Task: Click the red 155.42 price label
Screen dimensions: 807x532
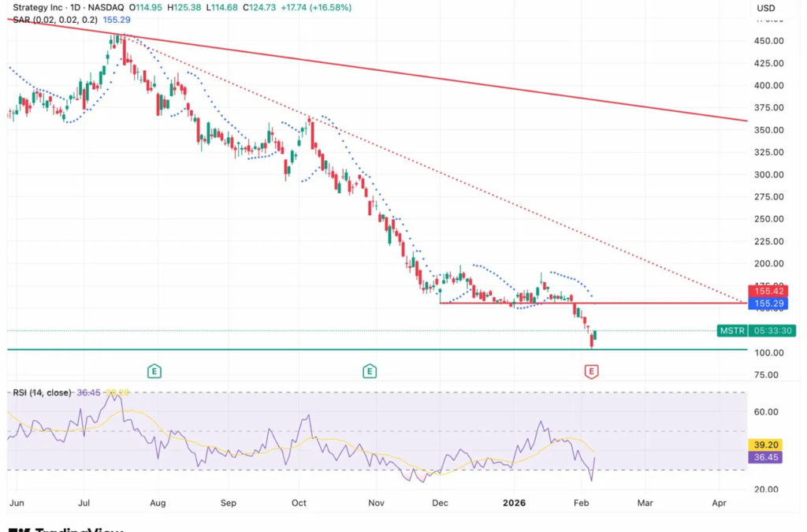Action: [x=768, y=291]
